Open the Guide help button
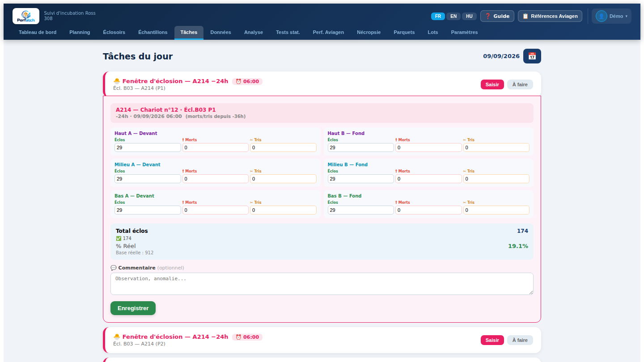The width and height of the screenshot is (644, 362). click(x=497, y=16)
